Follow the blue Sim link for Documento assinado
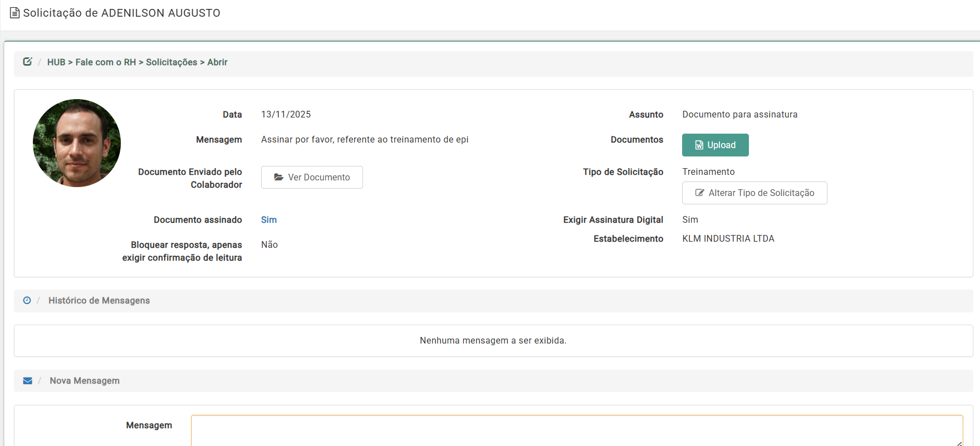Viewport: 980px width, 446px height. 269,220
